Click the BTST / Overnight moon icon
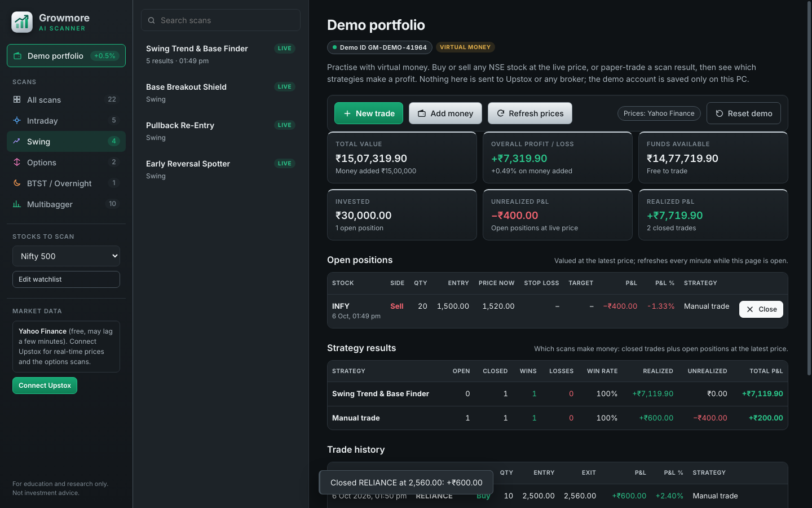 17,183
